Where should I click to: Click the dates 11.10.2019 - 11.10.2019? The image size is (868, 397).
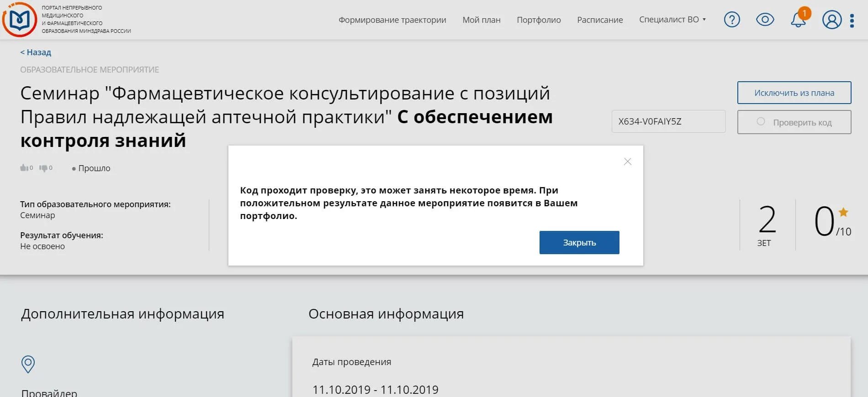pyautogui.click(x=375, y=390)
